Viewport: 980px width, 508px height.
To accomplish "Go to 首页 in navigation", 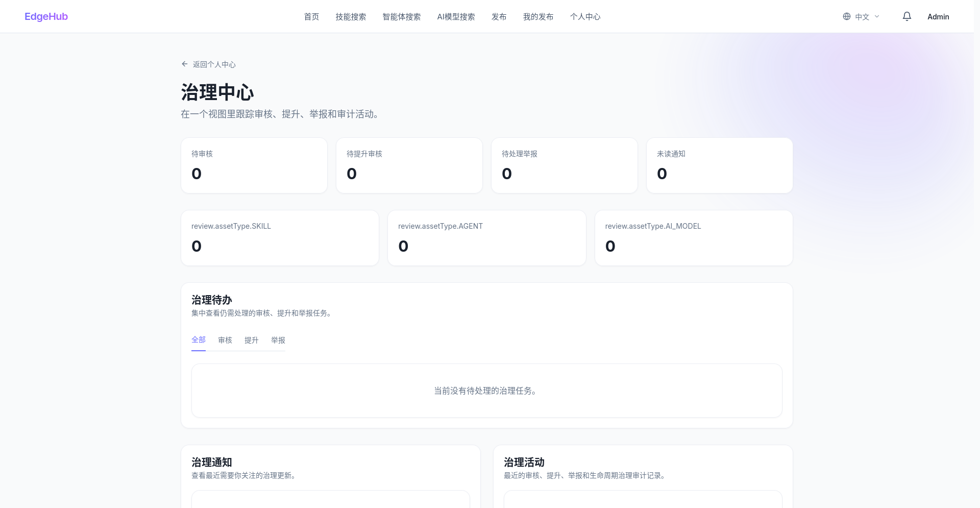I will pyautogui.click(x=311, y=17).
